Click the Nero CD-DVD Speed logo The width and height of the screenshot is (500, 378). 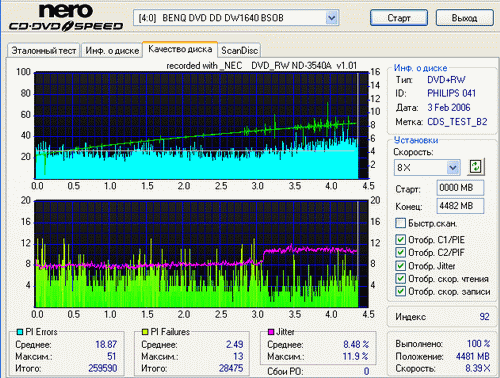coord(66,17)
